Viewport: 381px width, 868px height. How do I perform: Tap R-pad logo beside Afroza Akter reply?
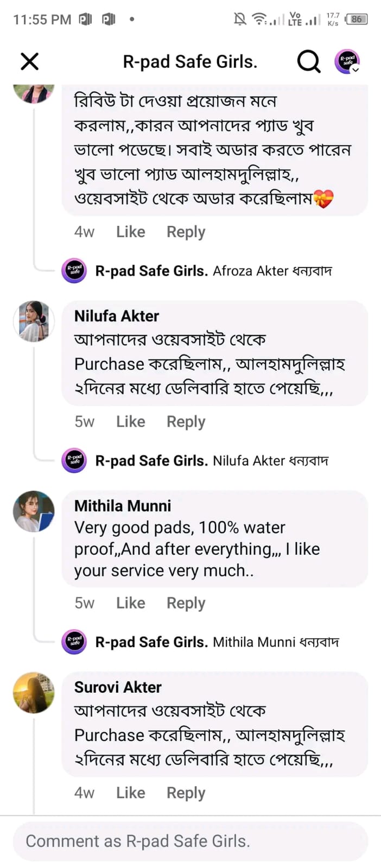(x=74, y=270)
